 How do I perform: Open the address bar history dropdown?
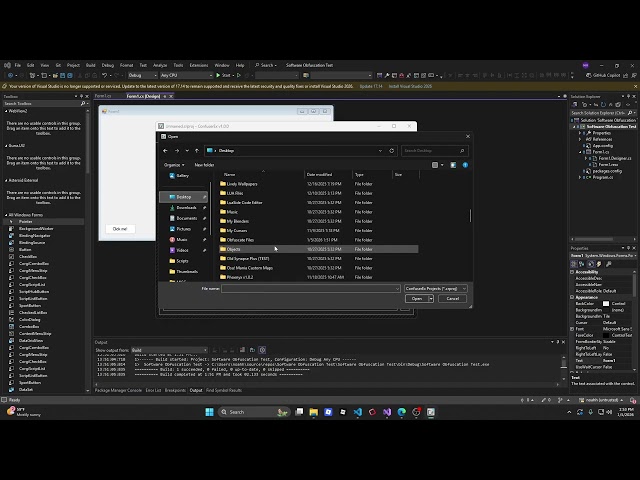click(380, 151)
